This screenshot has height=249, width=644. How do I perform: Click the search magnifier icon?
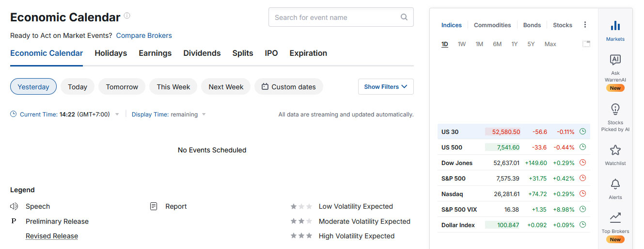coord(404,17)
